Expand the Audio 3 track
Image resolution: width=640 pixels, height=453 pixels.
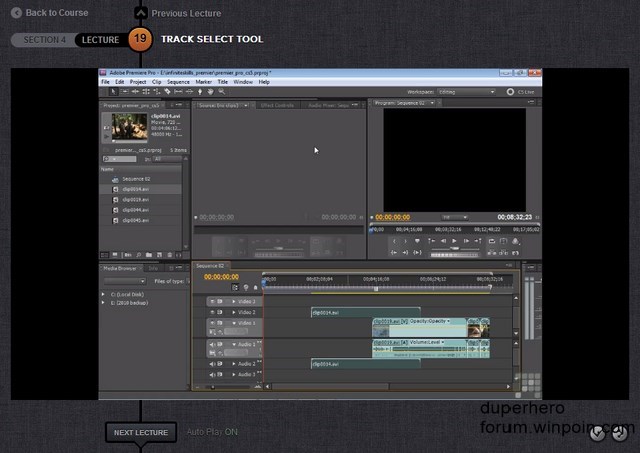pos(234,374)
